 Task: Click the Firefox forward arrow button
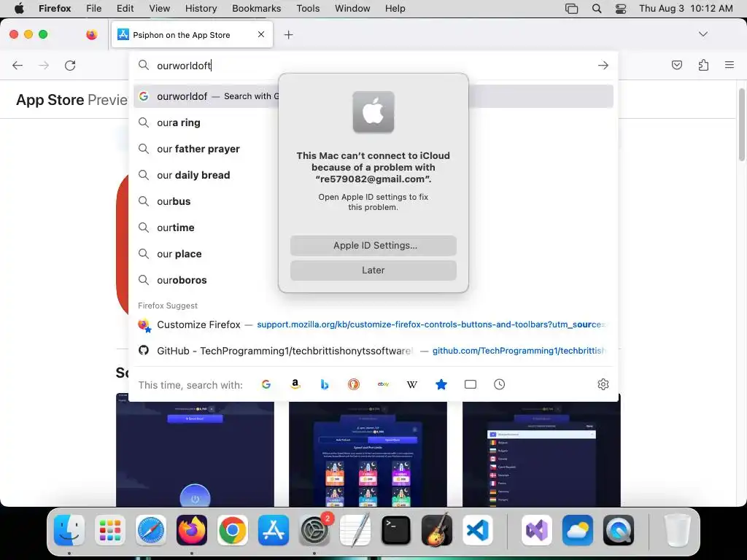[44, 65]
